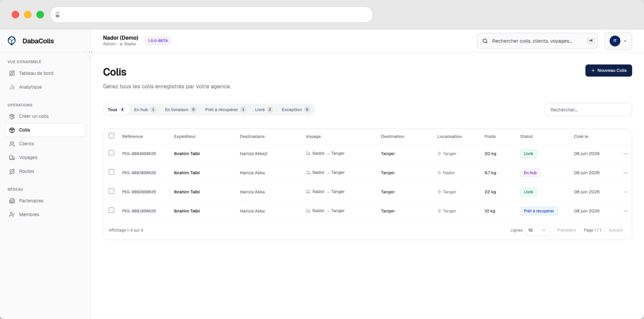Click the Page 1 / 1 indicator
644x319 pixels.
click(592, 230)
